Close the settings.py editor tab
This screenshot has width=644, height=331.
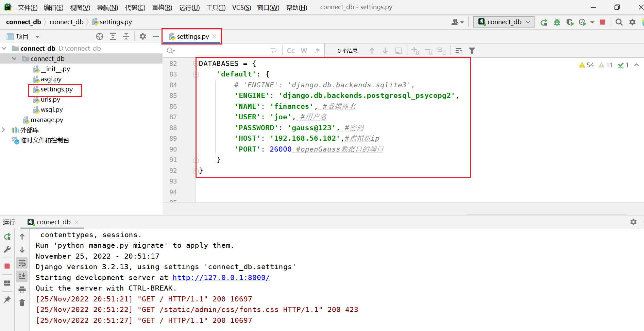214,36
